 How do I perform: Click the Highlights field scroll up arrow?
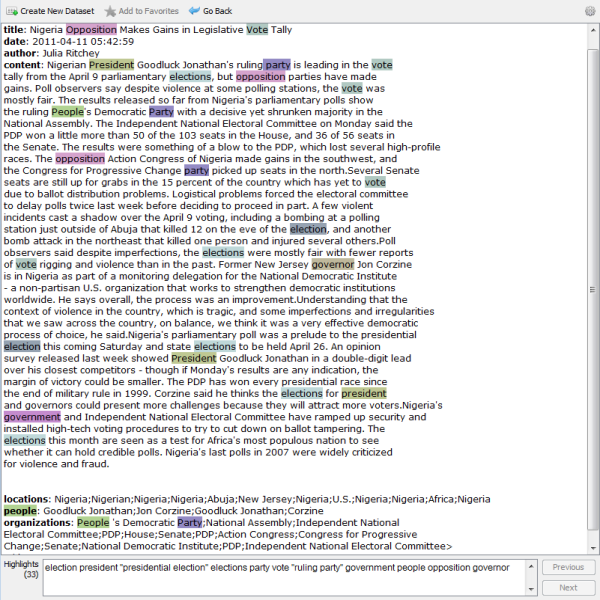pyautogui.click(x=531, y=566)
